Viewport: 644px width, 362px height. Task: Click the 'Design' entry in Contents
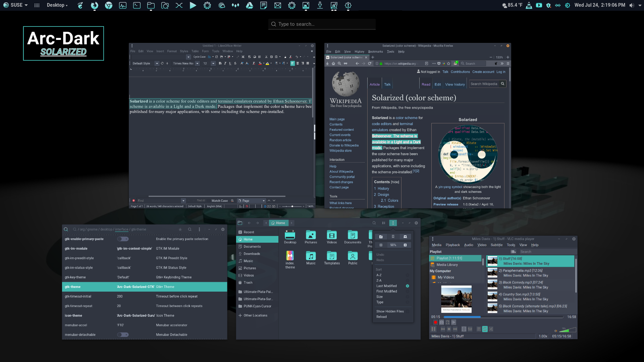point(383,194)
